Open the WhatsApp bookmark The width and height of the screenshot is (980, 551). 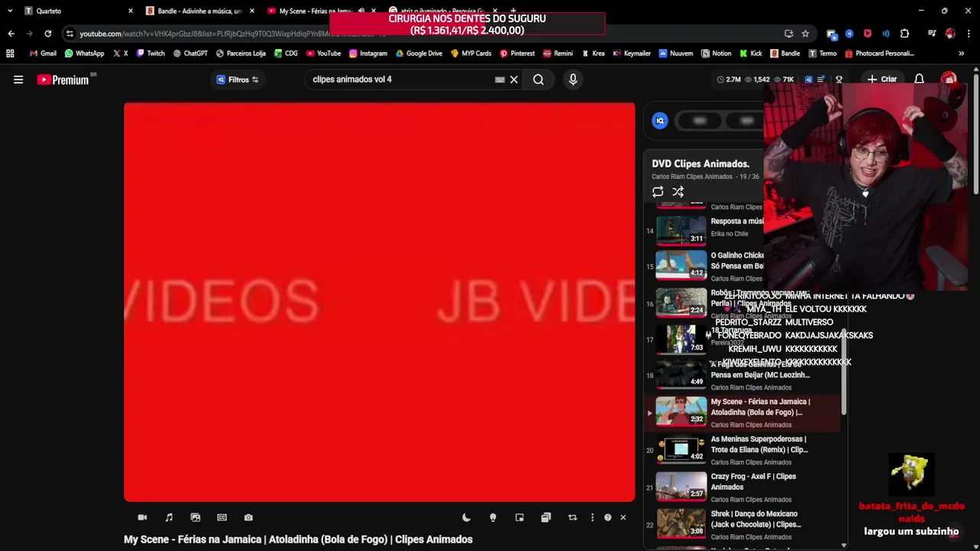pos(84,54)
